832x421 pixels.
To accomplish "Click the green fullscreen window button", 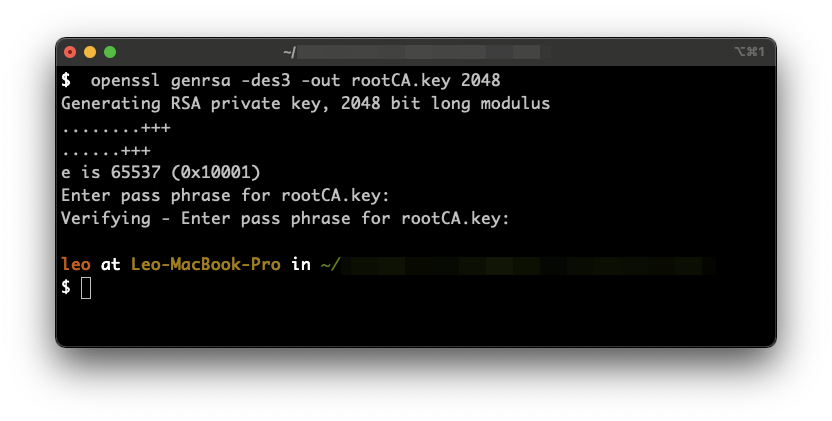I will click(110, 52).
